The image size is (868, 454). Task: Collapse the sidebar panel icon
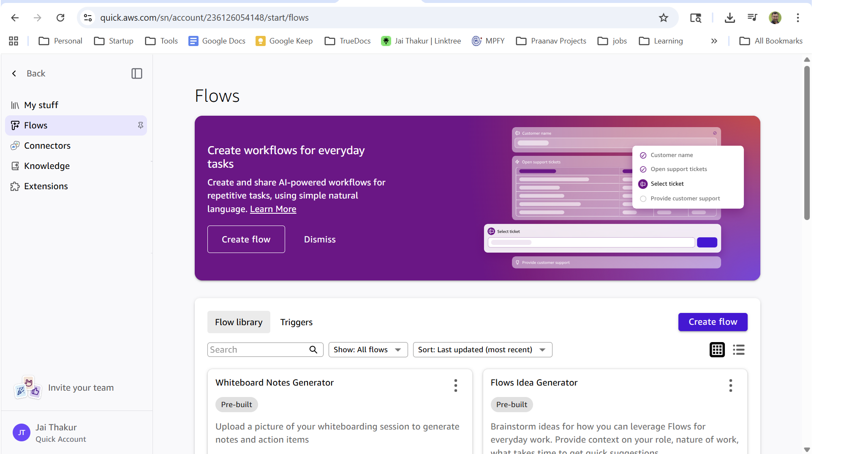137,73
